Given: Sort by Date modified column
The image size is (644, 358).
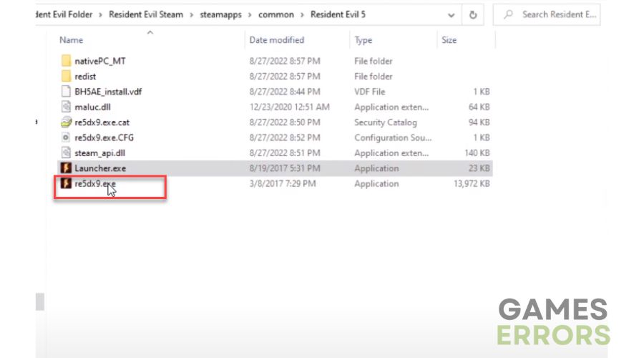Looking at the screenshot, I should click(276, 40).
